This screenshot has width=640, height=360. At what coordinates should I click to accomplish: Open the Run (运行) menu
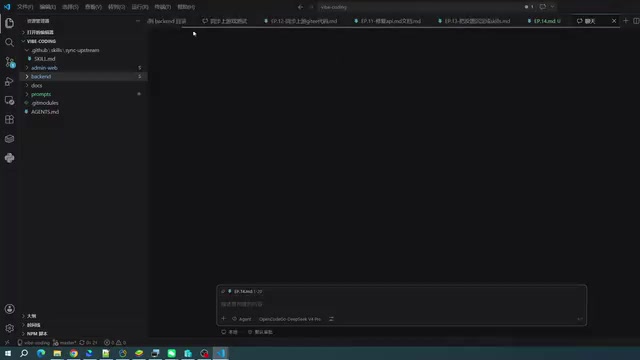[x=140, y=7]
